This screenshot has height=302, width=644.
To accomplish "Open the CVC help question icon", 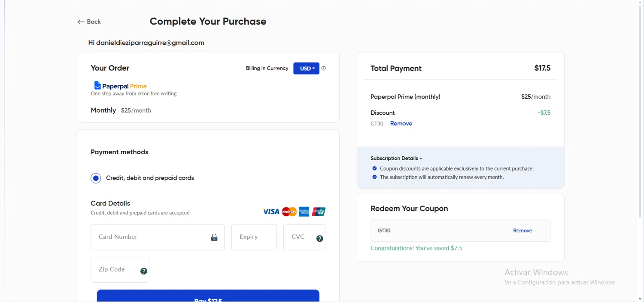I will 320,239.
